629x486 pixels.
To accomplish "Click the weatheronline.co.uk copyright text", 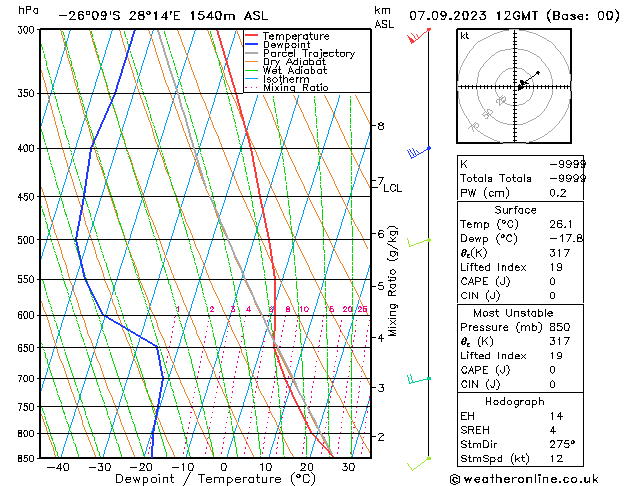I will point(524,479).
